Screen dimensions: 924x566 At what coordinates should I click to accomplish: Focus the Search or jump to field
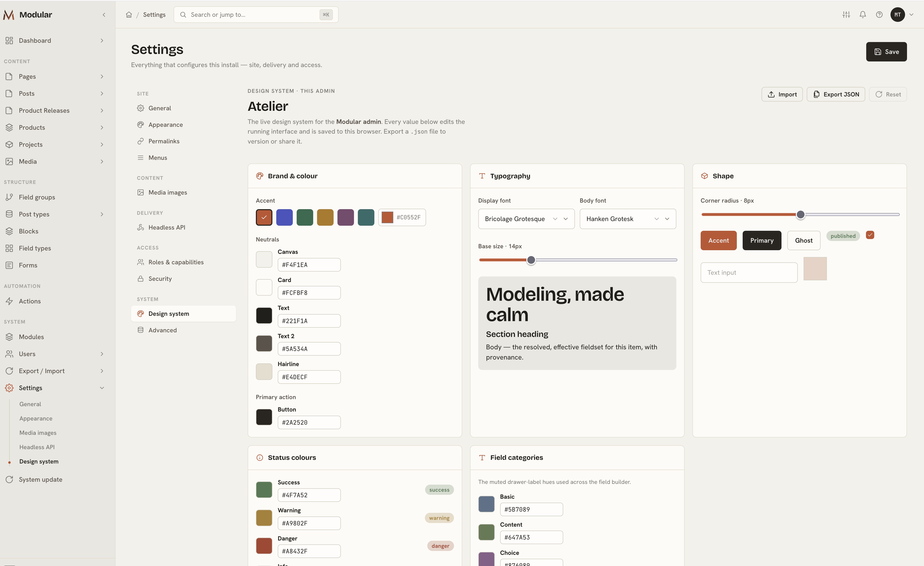click(256, 15)
